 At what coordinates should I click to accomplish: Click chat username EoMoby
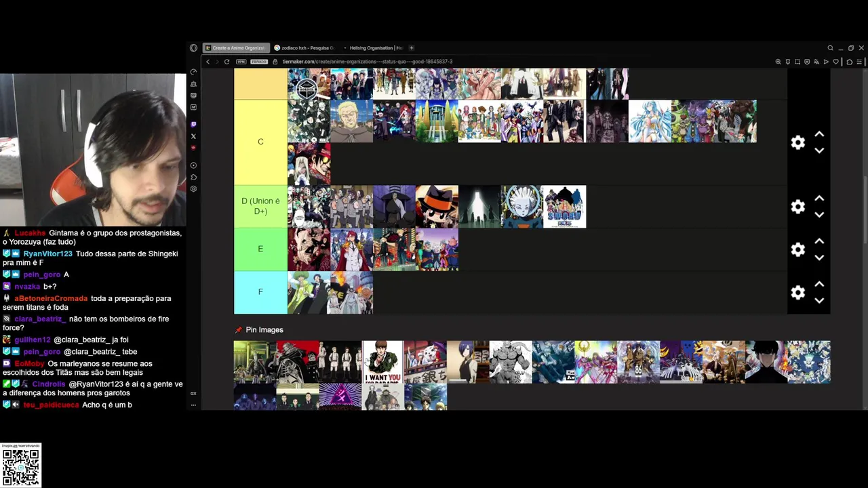(x=30, y=364)
